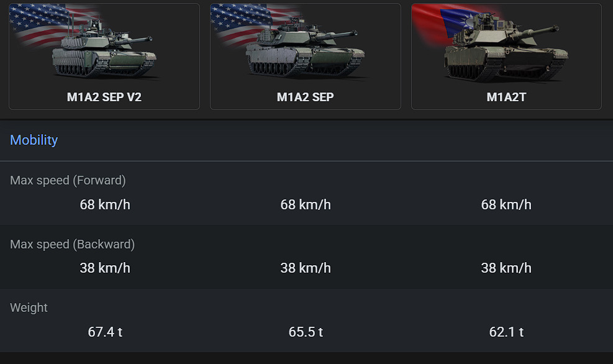This screenshot has width=613, height=364.
Task: Click the Weight row label
Action: [29, 307]
